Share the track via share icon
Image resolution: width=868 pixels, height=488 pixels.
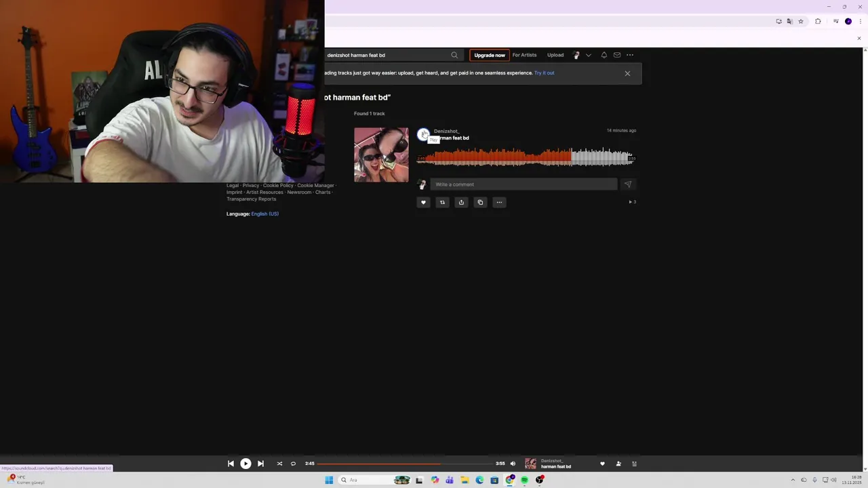461,202
